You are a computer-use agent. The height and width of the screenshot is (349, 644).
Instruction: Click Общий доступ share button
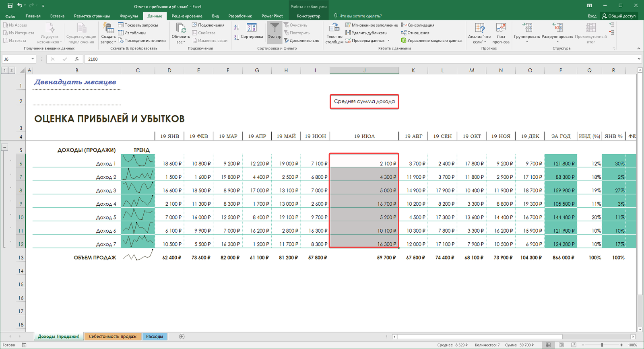619,16
